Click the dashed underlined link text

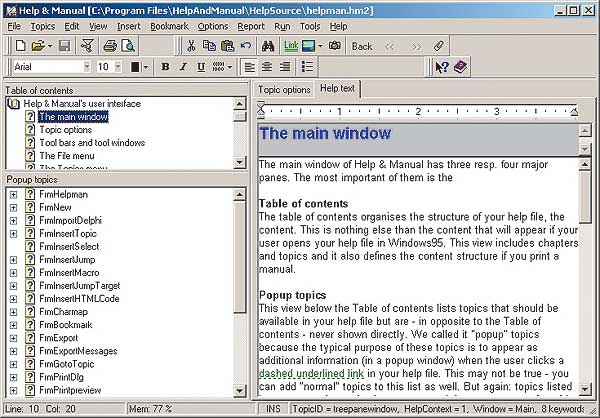pos(311,374)
